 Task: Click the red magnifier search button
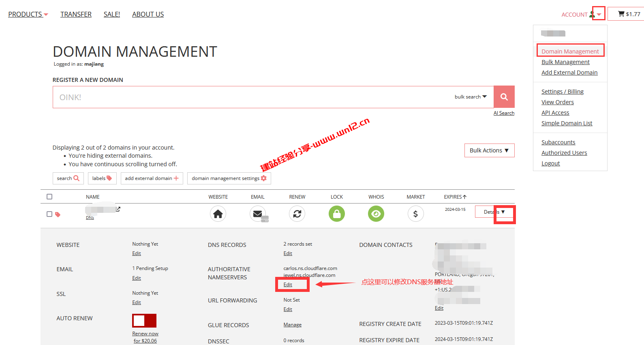point(504,97)
